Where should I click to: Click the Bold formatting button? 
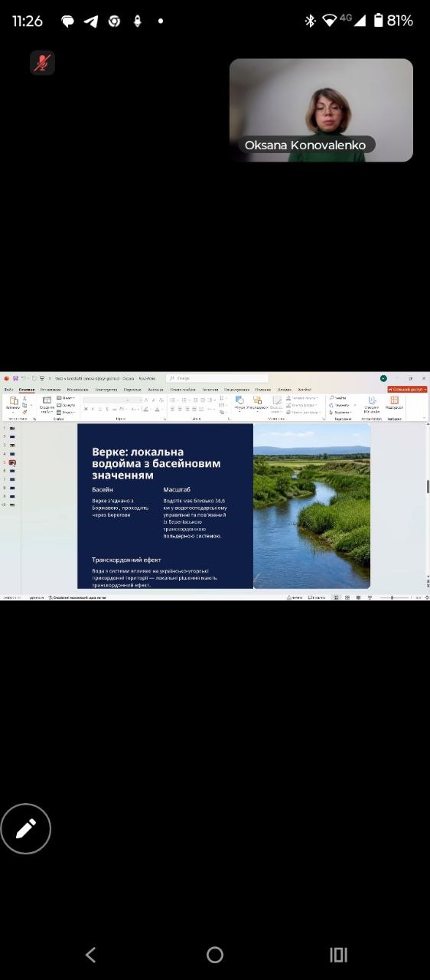point(86,409)
